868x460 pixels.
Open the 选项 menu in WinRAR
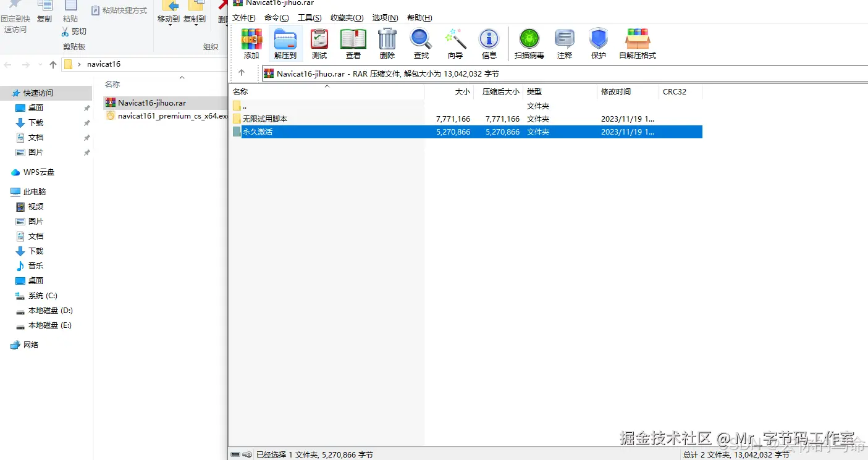[x=384, y=17]
